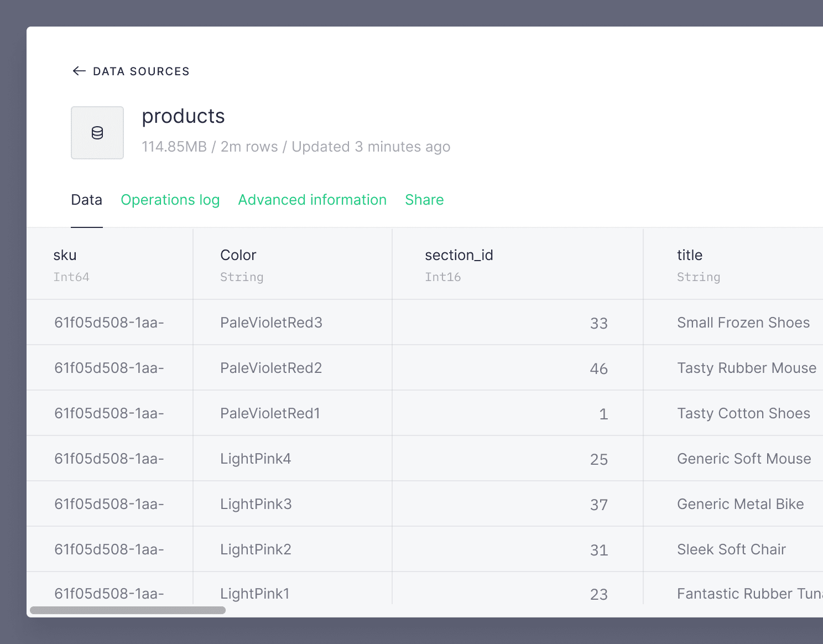Screen dimensions: 823x644
Task: Open the Share tab
Action: coord(424,200)
